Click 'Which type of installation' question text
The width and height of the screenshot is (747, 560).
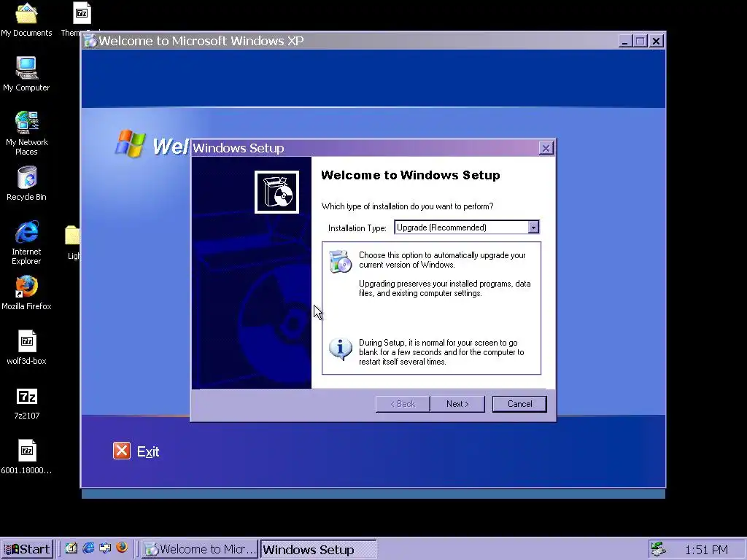pyautogui.click(x=407, y=206)
